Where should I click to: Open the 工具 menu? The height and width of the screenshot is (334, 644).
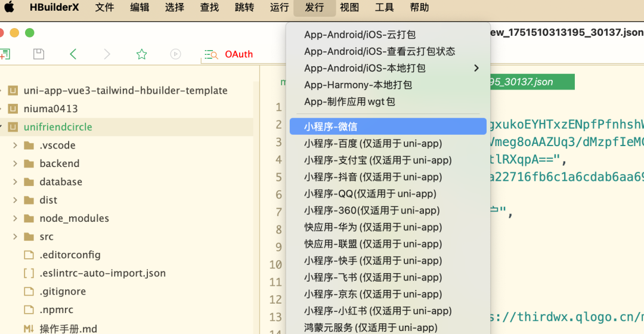[x=385, y=7]
